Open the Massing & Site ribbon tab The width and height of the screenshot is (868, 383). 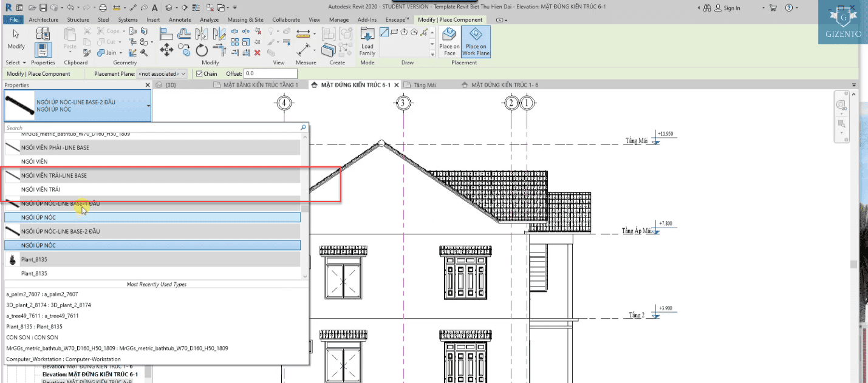point(246,19)
